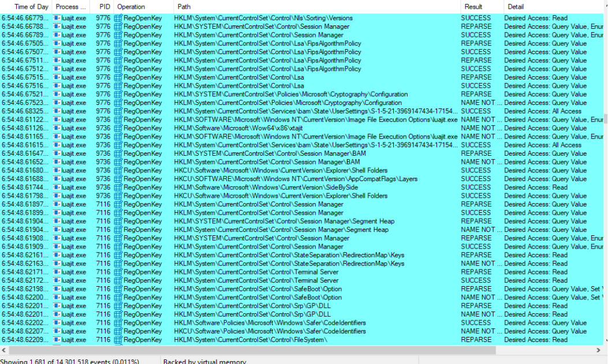608x364 pixels.
Task: Click the vertical scrollbar thumb
Action: pyautogui.click(x=605, y=119)
